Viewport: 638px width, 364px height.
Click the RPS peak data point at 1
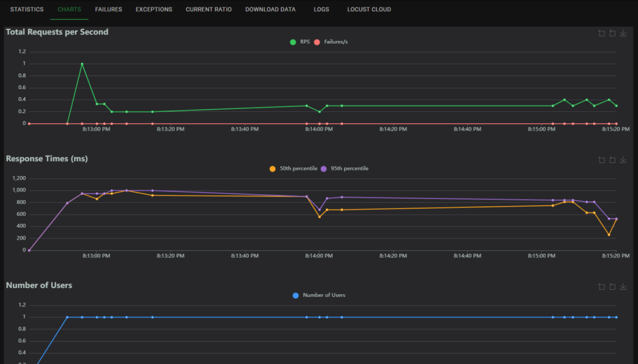(82, 63)
